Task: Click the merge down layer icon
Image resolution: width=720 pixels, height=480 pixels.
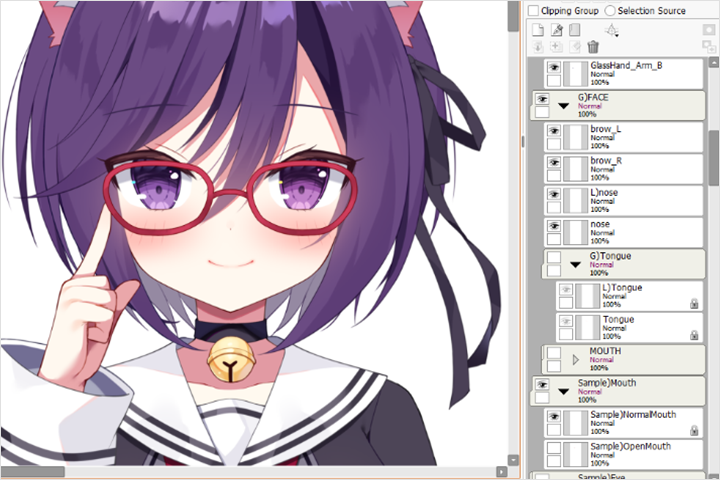Action: [557, 46]
